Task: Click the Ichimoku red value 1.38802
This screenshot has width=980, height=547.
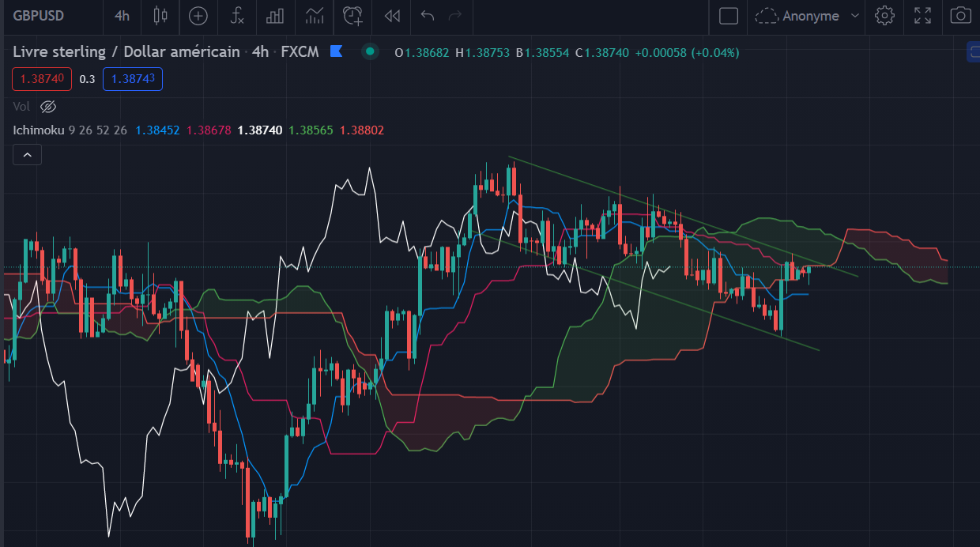Action: [362, 130]
